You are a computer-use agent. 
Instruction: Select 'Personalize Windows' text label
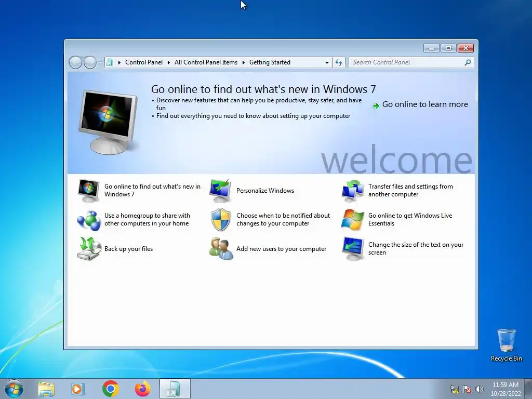(265, 191)
